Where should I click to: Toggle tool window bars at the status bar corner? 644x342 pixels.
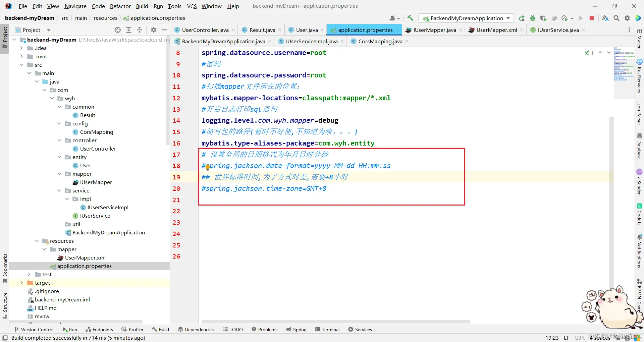coord(5,338)
